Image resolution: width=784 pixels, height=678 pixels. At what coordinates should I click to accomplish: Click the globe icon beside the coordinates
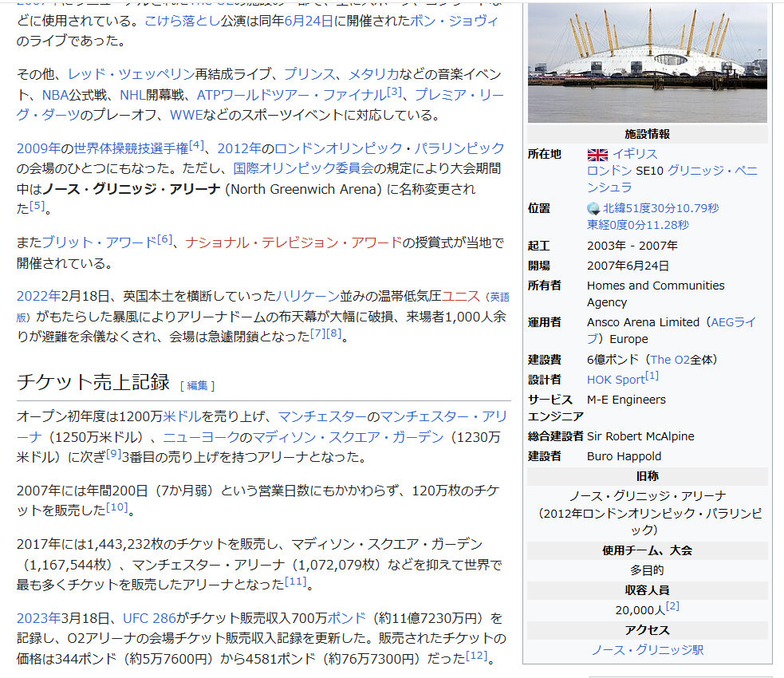pyautogui.click(x=593, y=208)
